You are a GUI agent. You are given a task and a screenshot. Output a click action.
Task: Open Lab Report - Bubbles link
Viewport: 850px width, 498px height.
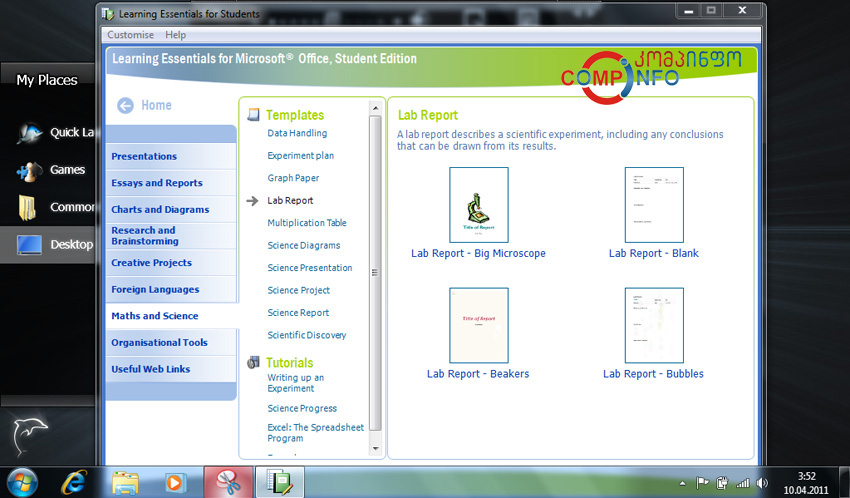[653, 374]
